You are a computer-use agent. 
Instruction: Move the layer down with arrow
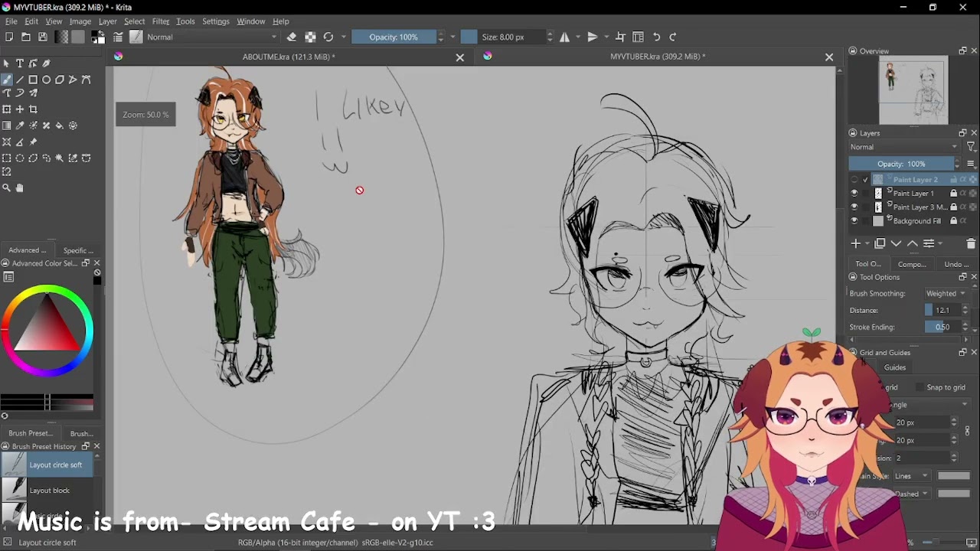(x=896, y=243)
